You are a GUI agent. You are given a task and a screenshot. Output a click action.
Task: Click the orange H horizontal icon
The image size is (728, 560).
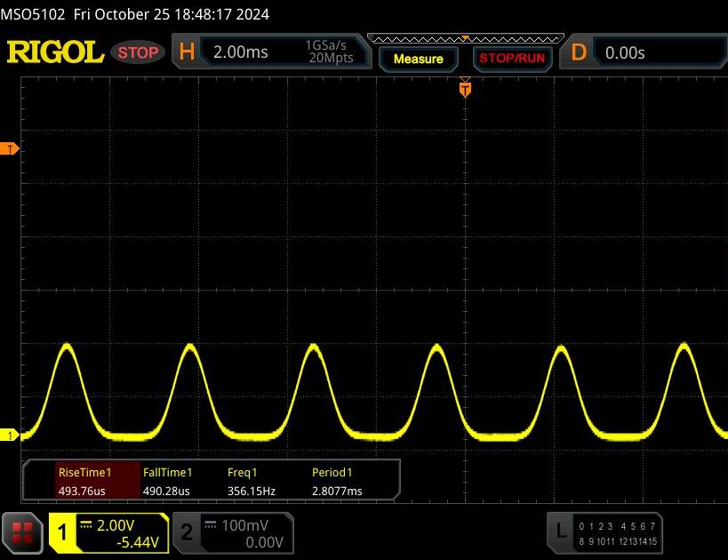187,52
